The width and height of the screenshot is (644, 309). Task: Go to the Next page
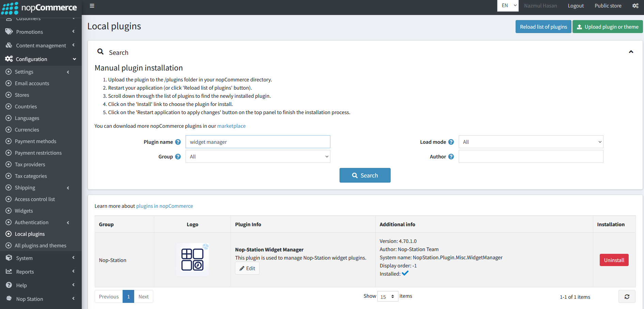pos(143,296)
